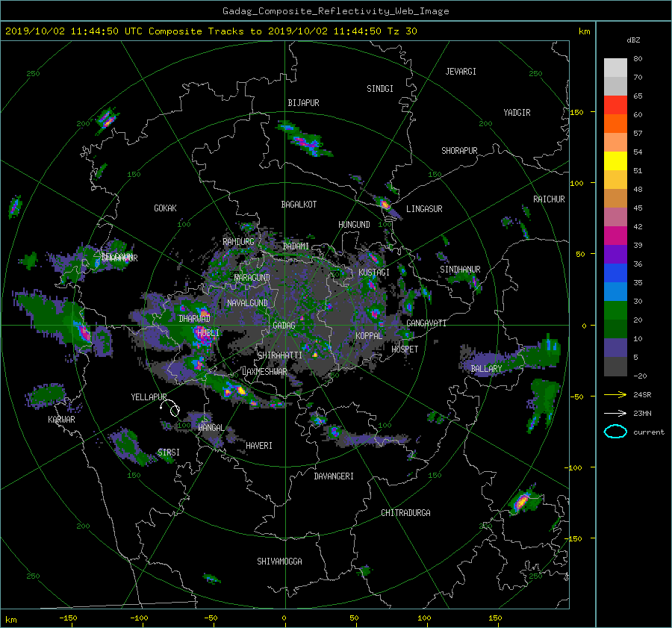Click the SHIVAMOGGA city label

[279, 562]
